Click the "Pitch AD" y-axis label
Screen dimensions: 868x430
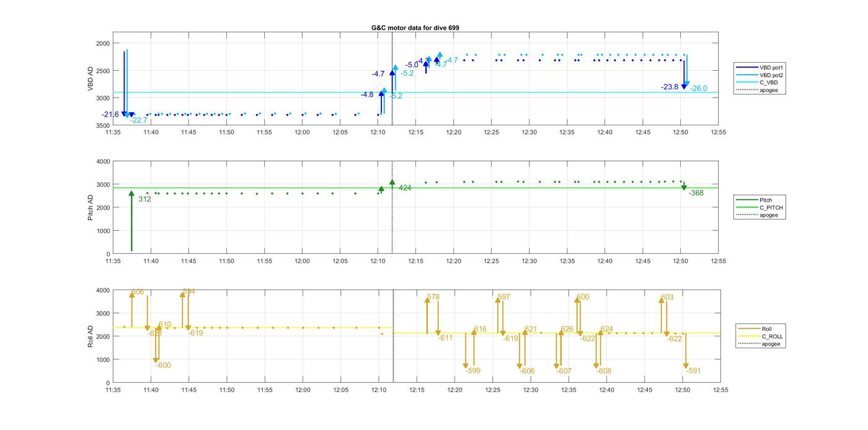90,208
